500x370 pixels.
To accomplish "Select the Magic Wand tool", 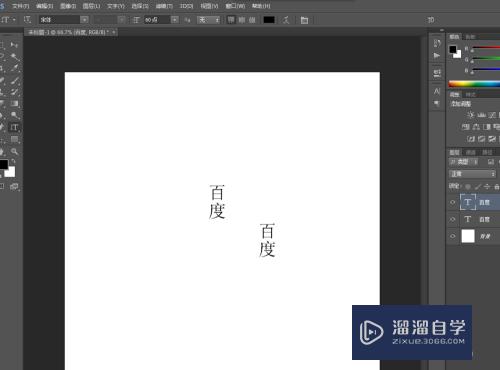I will (x=14, y=57).
